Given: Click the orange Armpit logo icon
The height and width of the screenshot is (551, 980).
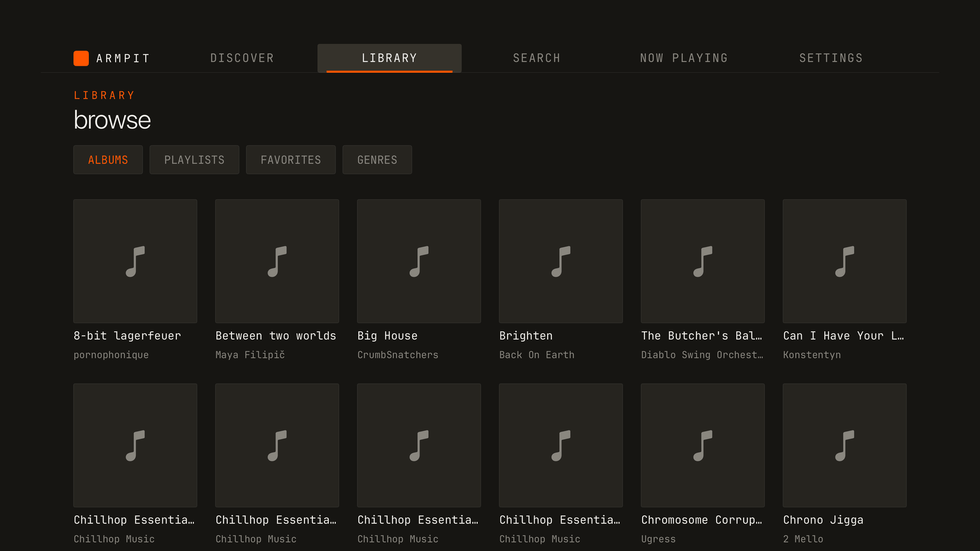Looking at the screenshot, I should [81, 58].
